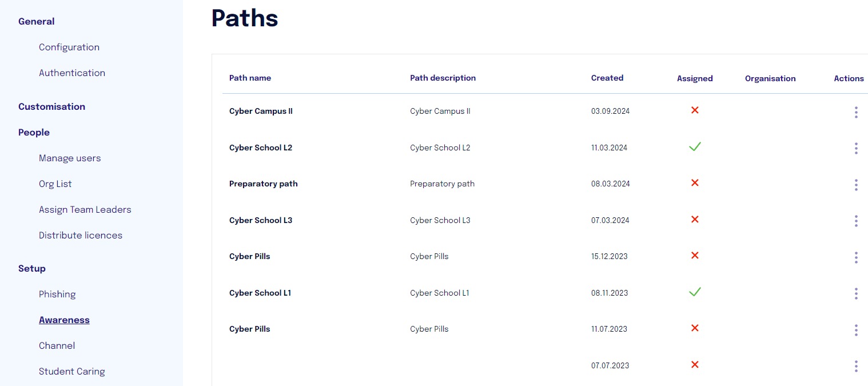
Task: Open Student Caring page
Action: (72, 372)
